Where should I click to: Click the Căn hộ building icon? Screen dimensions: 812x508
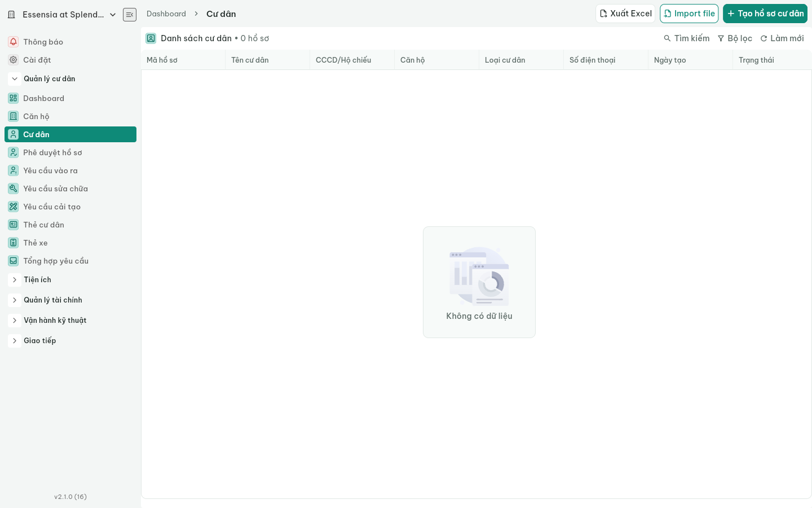click(x=14, y=116)
